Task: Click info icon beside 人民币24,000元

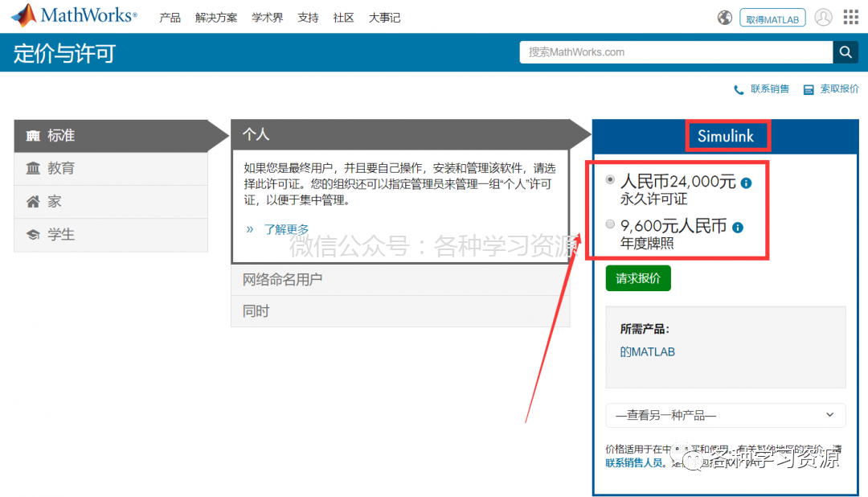Action: [x=746, y=183]
